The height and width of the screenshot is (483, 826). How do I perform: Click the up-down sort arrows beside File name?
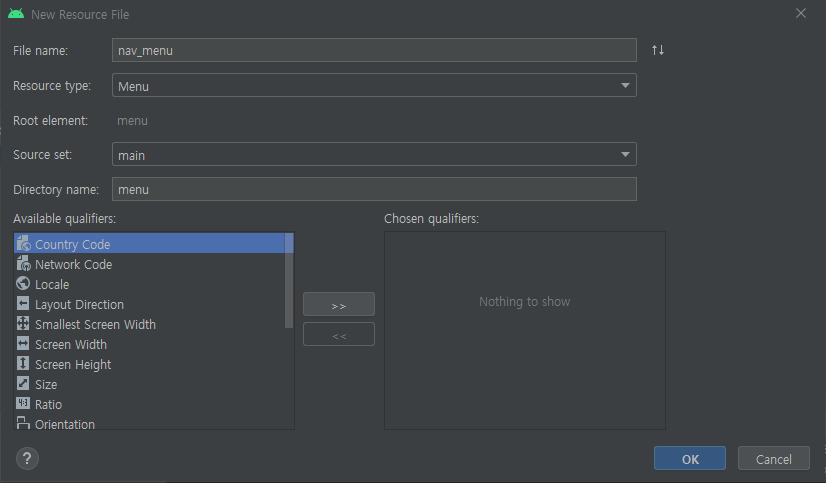657,50
